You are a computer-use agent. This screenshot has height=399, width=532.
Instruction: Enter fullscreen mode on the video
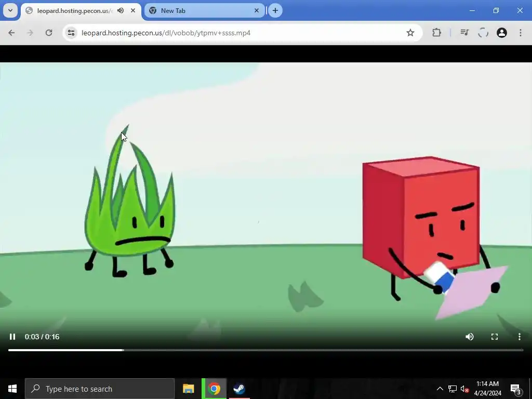pyautogui.click(x=495, y=337)
